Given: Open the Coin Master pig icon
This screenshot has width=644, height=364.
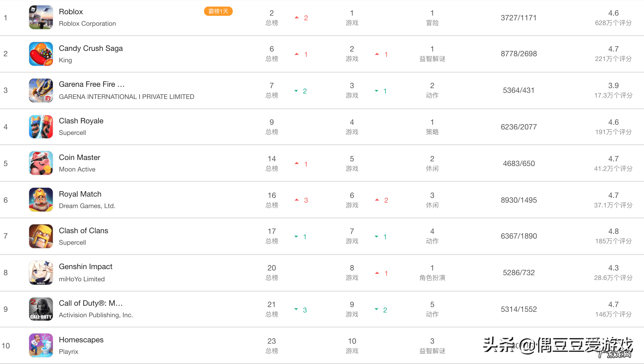Looking at the screenshot, I should click(41, 163).
